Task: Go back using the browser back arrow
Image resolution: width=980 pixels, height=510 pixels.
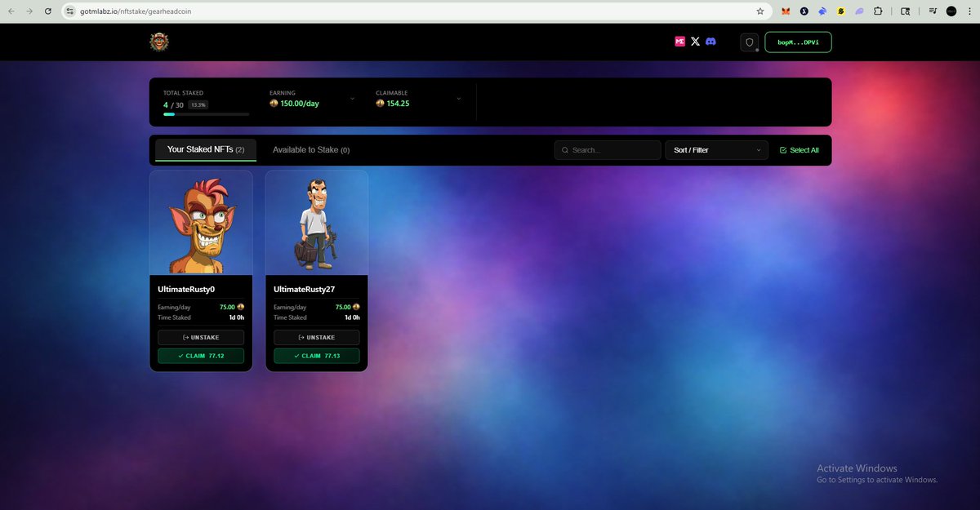Action: click(x=11, y=11)
